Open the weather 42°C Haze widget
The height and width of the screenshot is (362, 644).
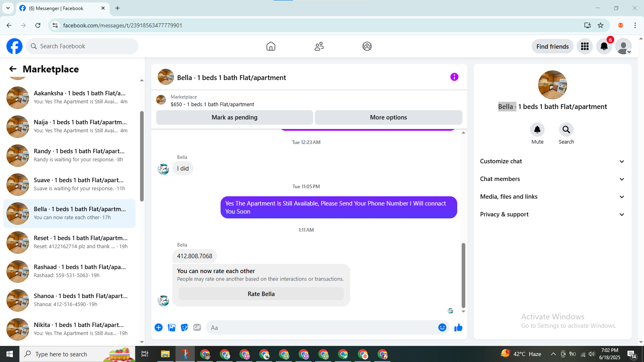[521, 354]
